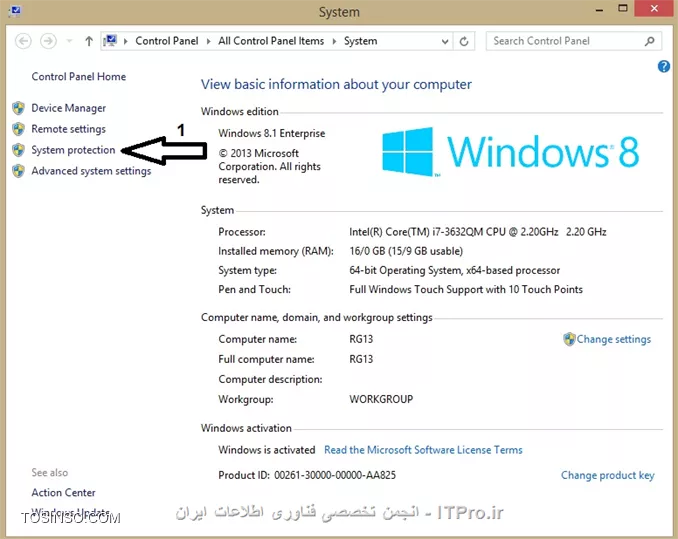This screenshot has height=539, width=678.
Task: Read the Microsoft Software License Terms link
Action: tap(423, 450)
